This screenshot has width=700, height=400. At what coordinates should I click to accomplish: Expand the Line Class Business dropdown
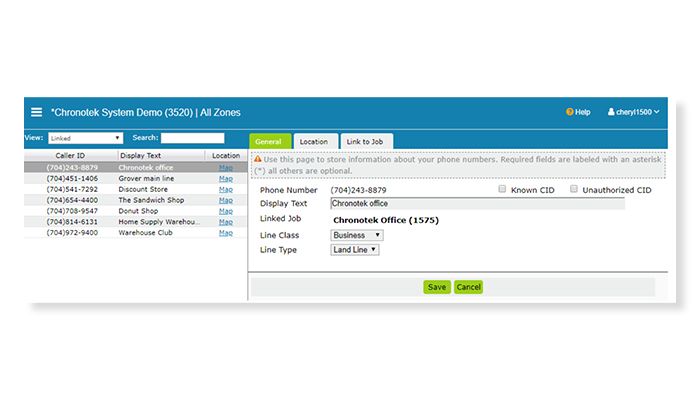pos(357,235)
